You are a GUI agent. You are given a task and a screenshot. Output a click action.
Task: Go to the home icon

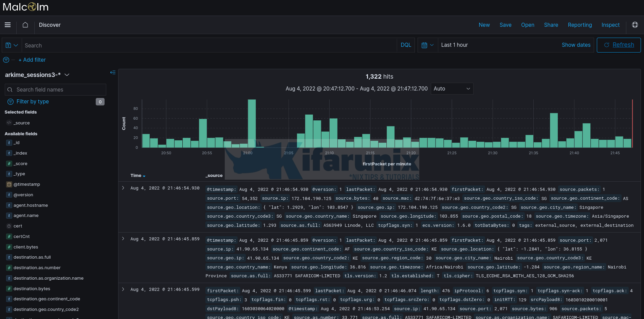25,25
